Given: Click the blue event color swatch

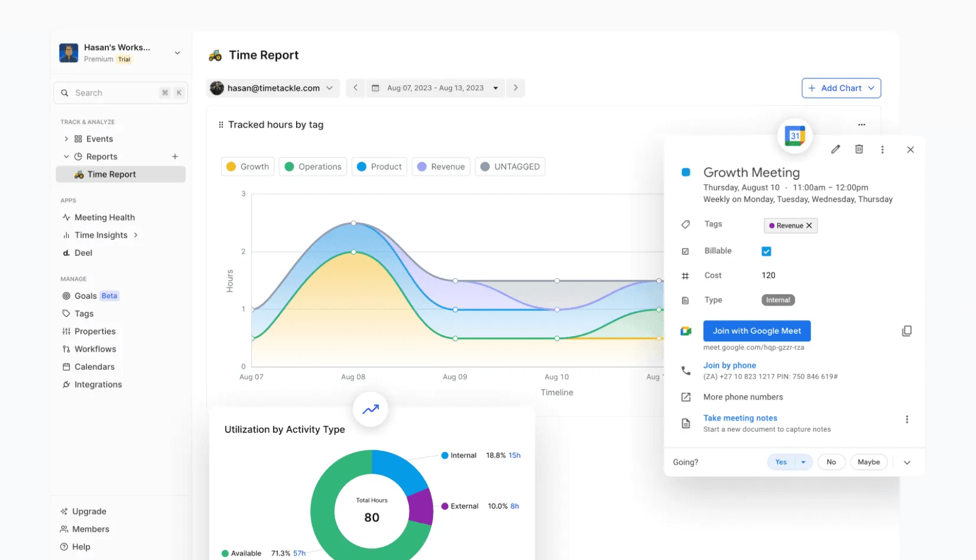Looking at the screenshot, I should click(x=686, y=172).
